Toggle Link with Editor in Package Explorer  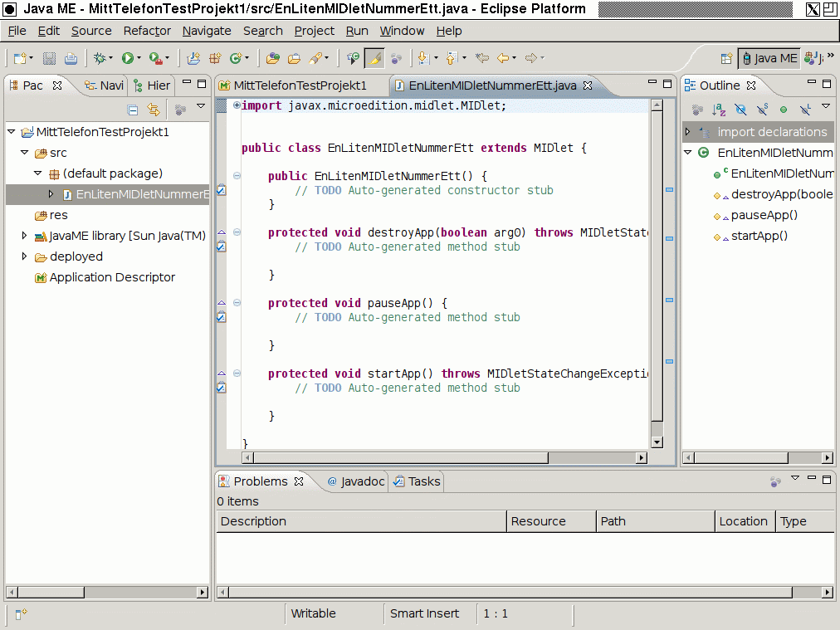(154, 110)
